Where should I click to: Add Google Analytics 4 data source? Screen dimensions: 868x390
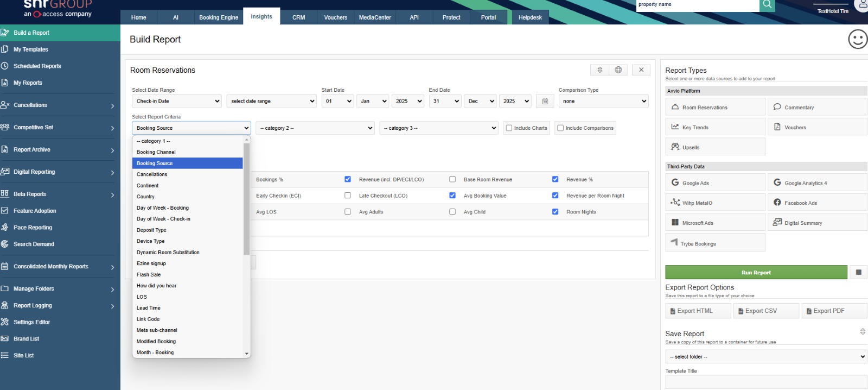[817, 183]
